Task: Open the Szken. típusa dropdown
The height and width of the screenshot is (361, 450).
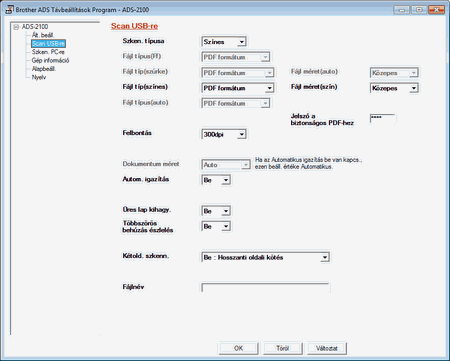Action: (224, 42)
